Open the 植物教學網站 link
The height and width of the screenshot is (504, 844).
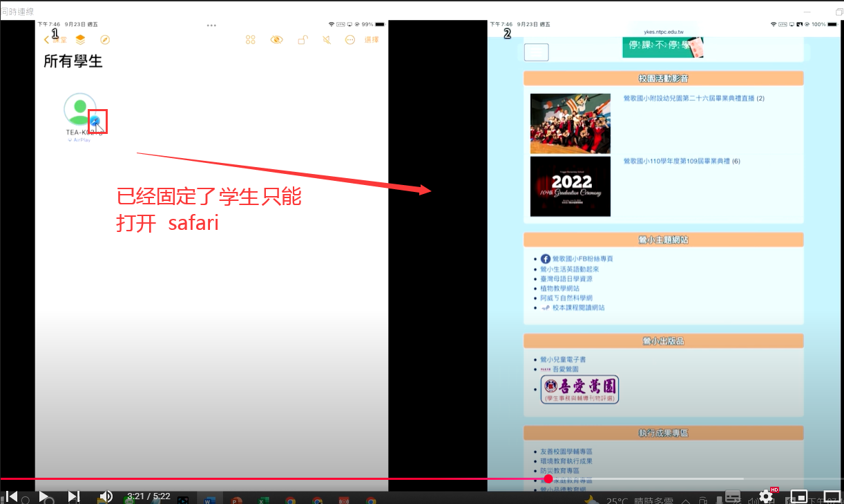pyautogui.click(x=560, y=289)
